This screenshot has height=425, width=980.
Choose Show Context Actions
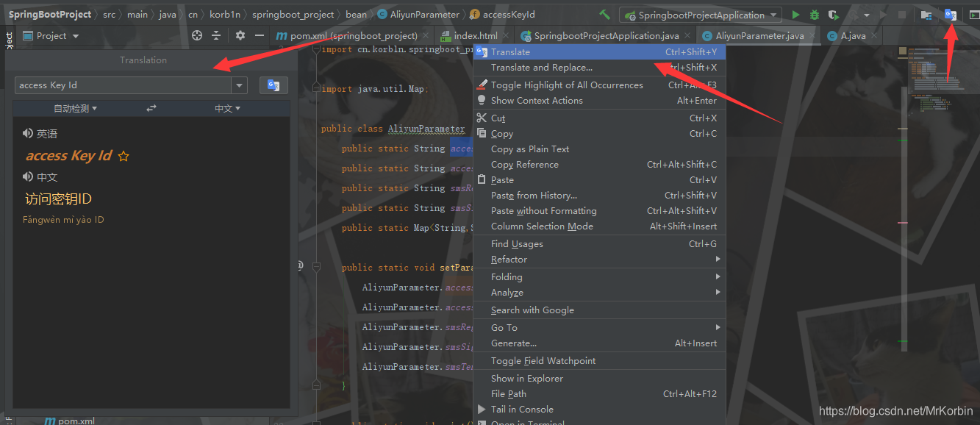point(599,100)
